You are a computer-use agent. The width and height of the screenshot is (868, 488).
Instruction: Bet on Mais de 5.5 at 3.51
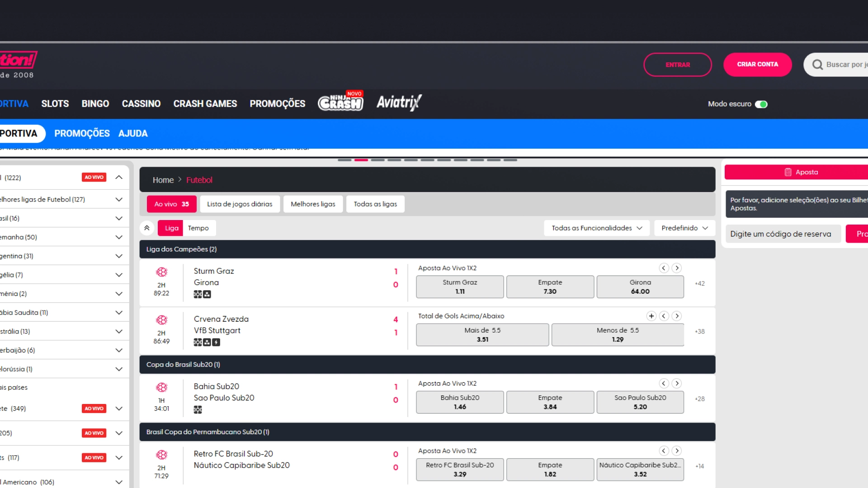(x=482, y=335)
